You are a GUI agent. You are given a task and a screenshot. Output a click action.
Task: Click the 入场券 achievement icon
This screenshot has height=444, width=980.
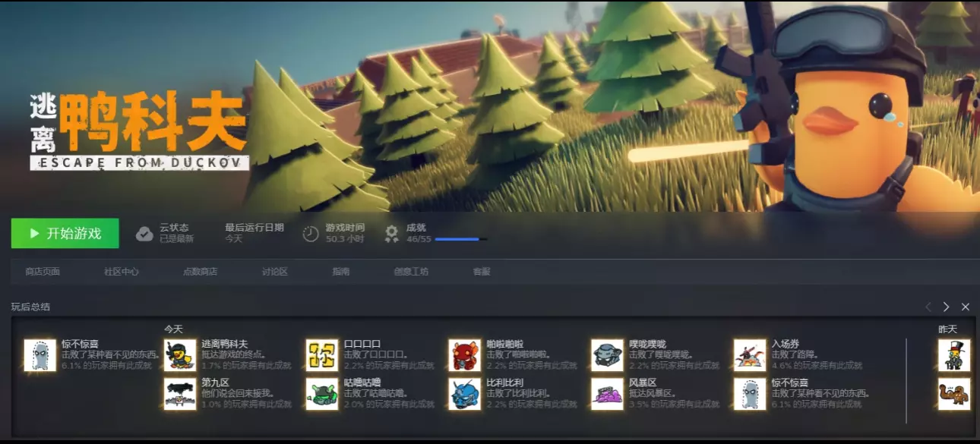(750, 355)
